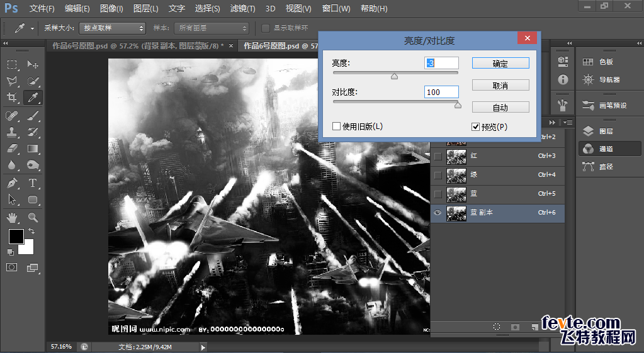Show the 红 channel visibility
Viewport: 644px width, 353px height.
(x=438, y=156)
